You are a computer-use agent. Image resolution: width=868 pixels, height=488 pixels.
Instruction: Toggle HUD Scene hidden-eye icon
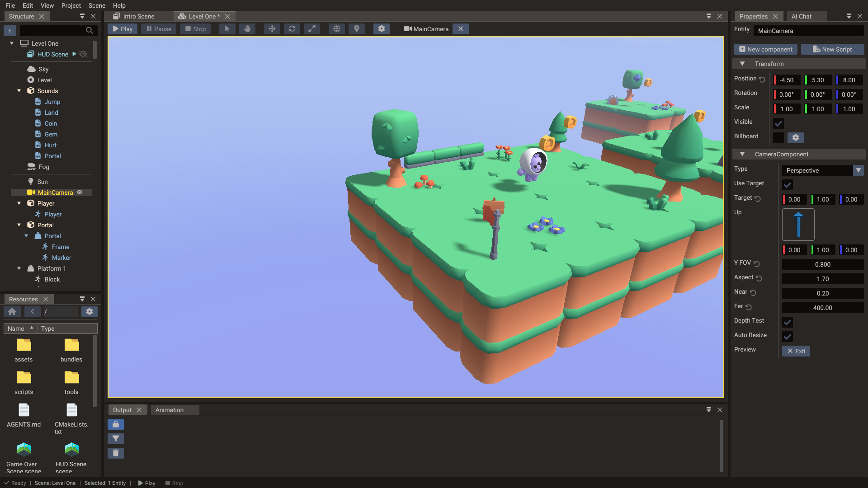click(83, 54)
